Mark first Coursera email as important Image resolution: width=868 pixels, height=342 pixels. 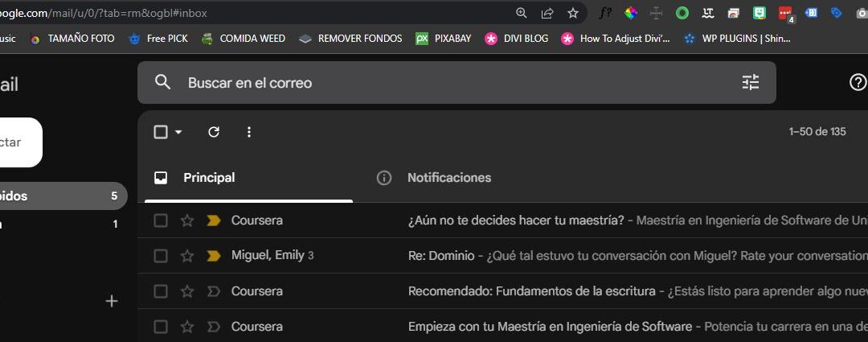pyautogui.click(x=214, y=220)
